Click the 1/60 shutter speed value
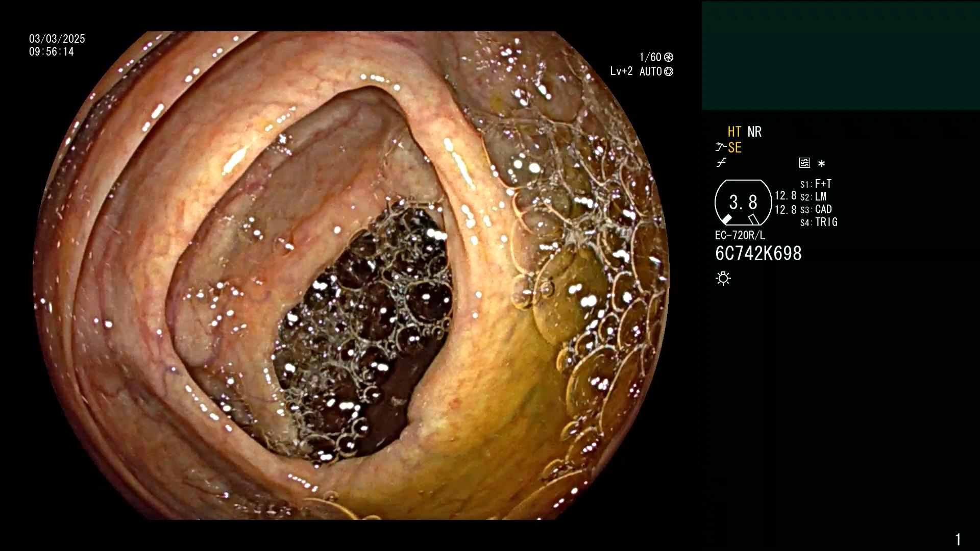 650,57
